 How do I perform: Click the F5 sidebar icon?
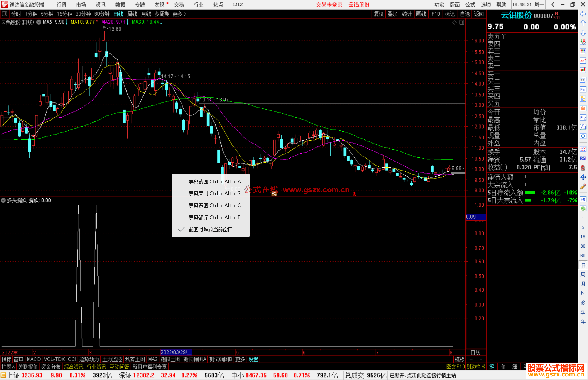583,199
